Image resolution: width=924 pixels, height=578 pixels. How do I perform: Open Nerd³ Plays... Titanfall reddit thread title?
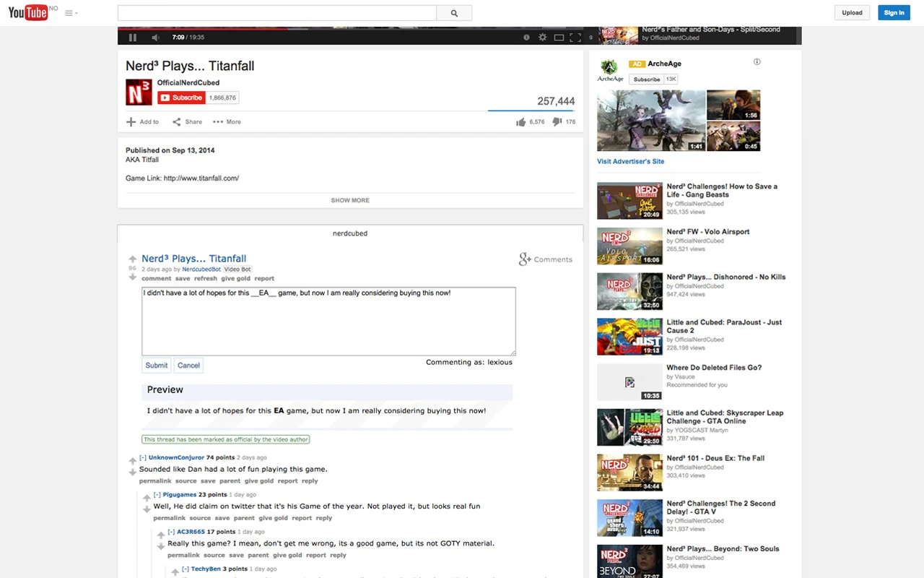(x=193, y=258)
